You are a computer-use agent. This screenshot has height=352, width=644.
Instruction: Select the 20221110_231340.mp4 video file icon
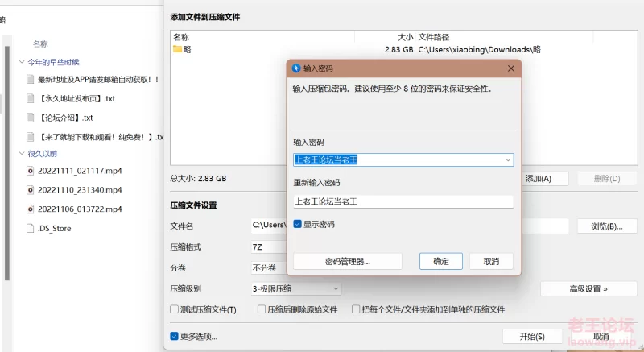[x=30, y=190]
